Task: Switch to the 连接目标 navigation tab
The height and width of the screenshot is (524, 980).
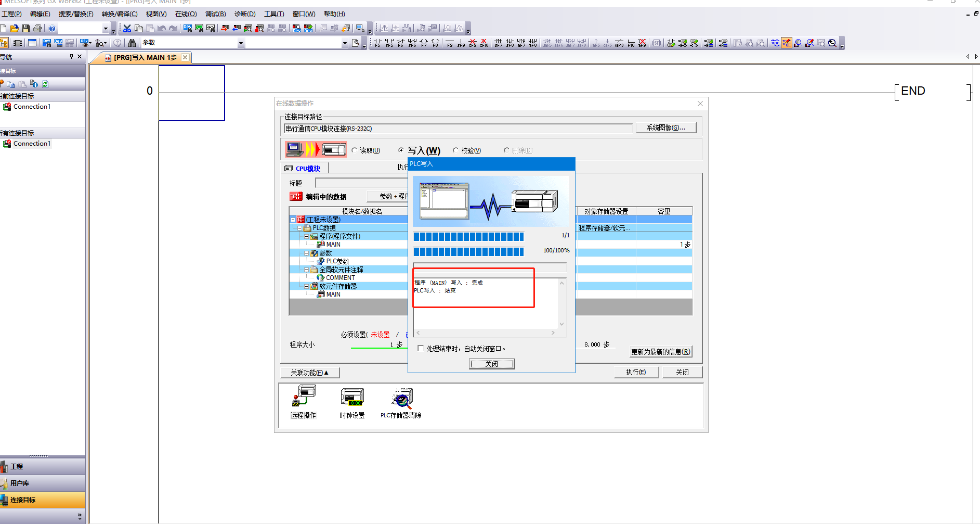Action: click(23, 500)
